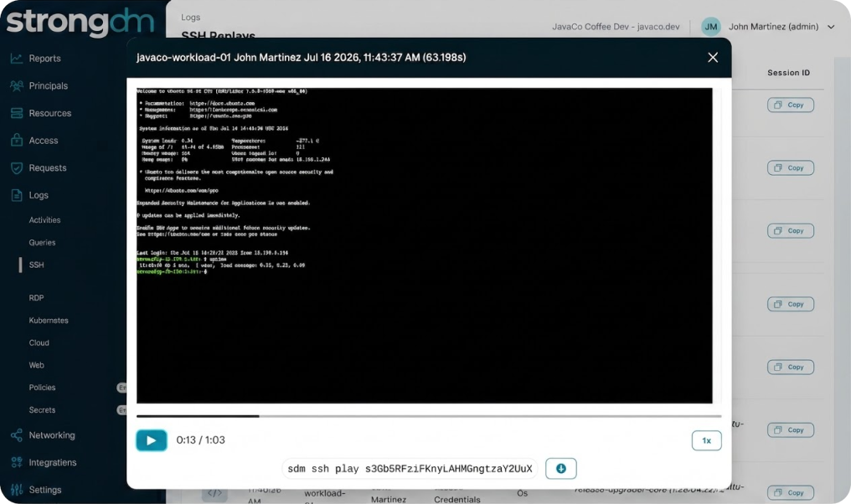Select SSH logs item
The width and height of the screenshot is (851, 504).
36,265
